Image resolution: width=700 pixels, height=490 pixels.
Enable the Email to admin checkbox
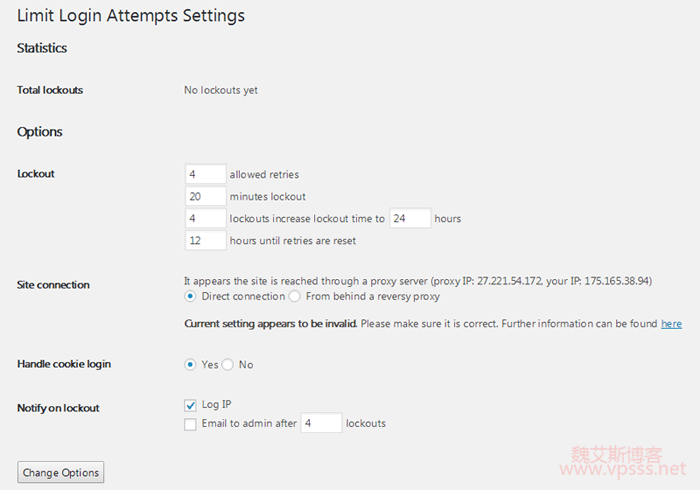click(191, 423)
